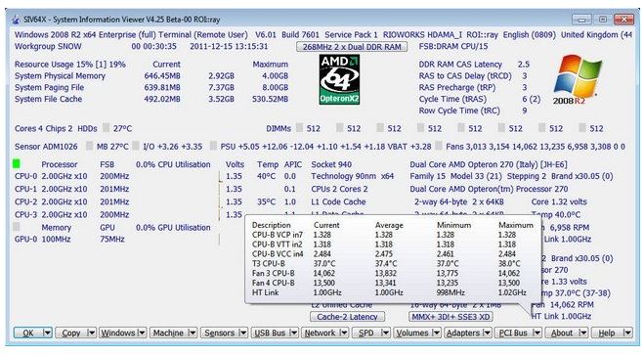Expand the USB Bus dropdown arrow

coord(294,333)
